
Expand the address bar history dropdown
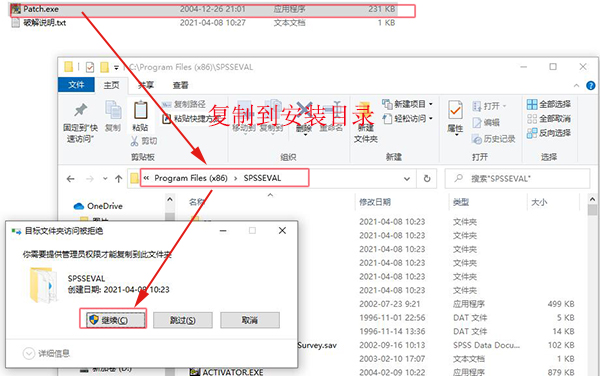coord(407,179)
